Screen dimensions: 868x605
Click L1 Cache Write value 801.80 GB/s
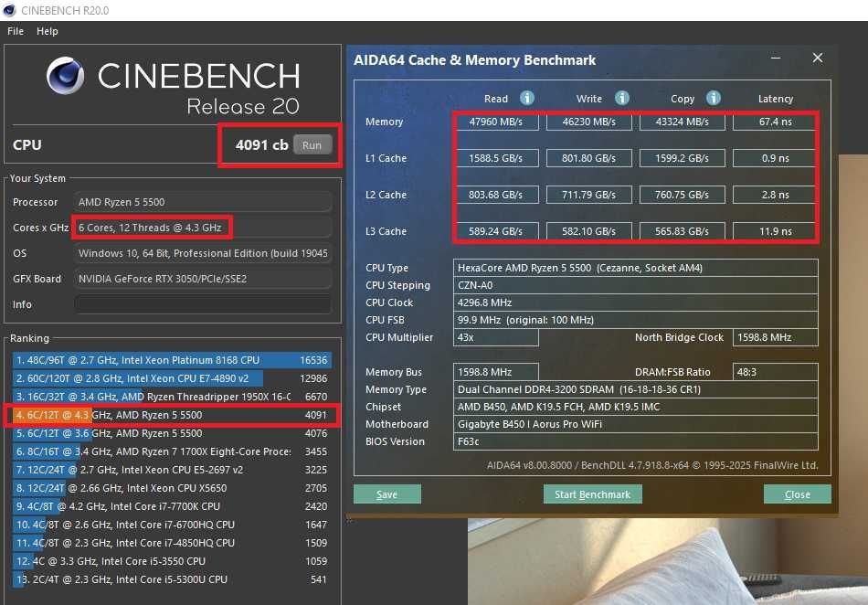pyautogui.click(x=589, y=158)
